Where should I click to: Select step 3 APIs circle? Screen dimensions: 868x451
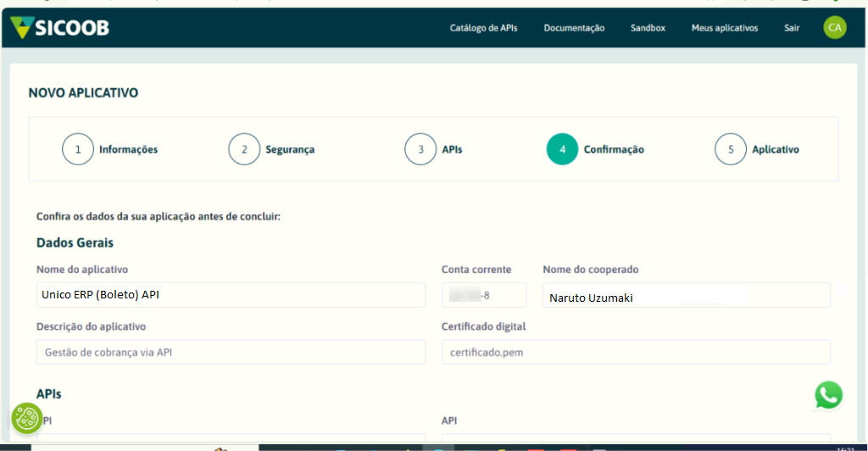(420, 149)
